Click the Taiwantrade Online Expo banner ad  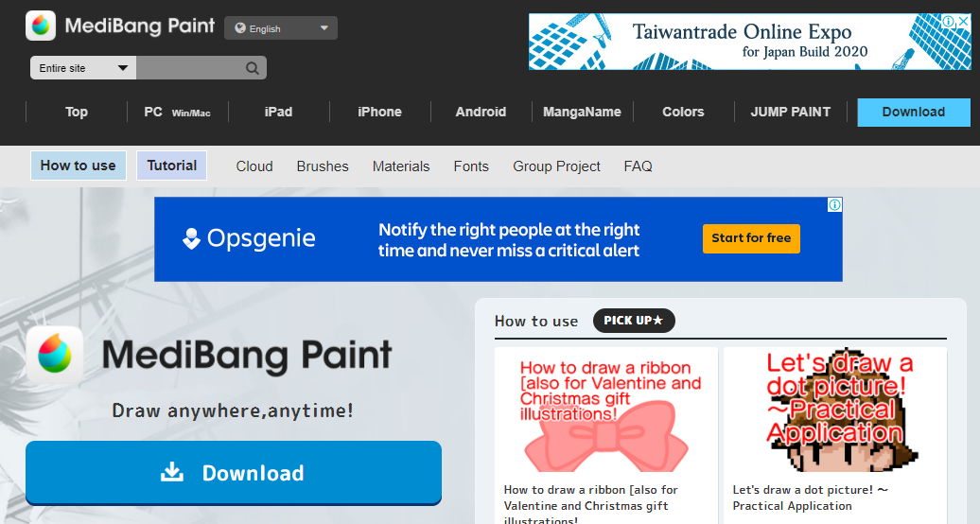[749, 42]
